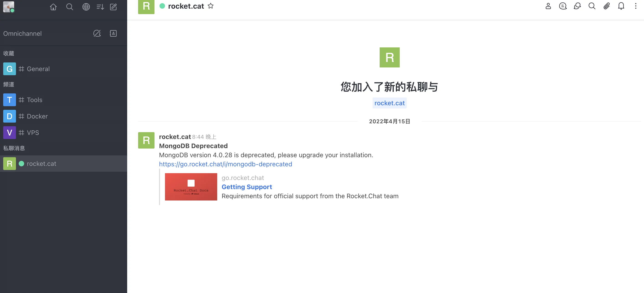
Task: Toggle favorite star next to rocket.cat
Action: (211, 6)
